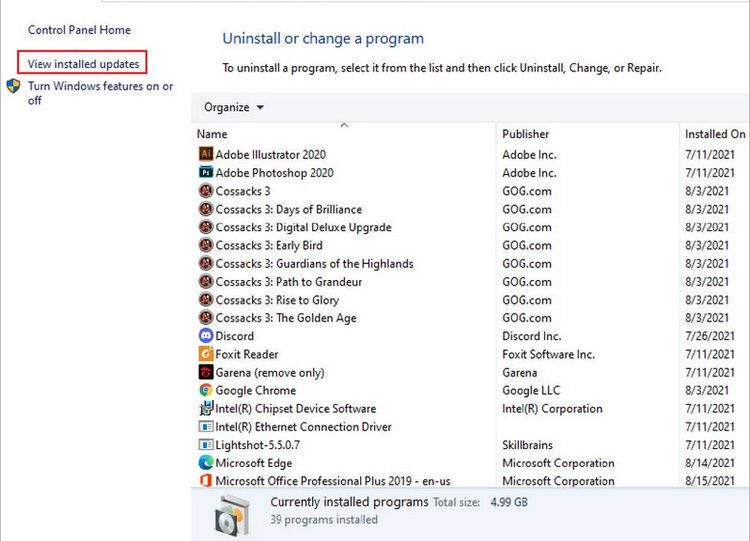Click the Foxit Software Inc. publisher cell

coord(548,354)
